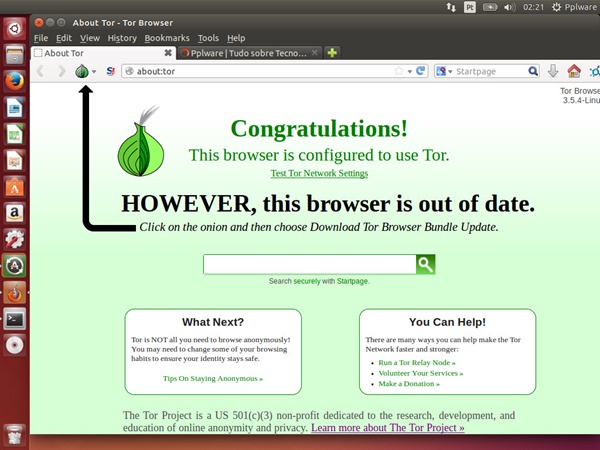Open the Bookmarks menu

pos(167,38)
